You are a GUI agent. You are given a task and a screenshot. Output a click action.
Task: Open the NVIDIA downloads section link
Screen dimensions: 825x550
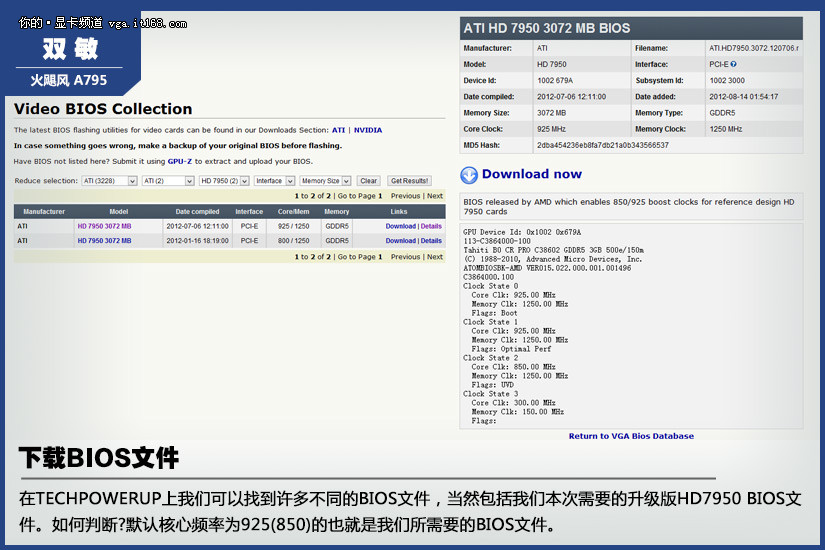367,130
